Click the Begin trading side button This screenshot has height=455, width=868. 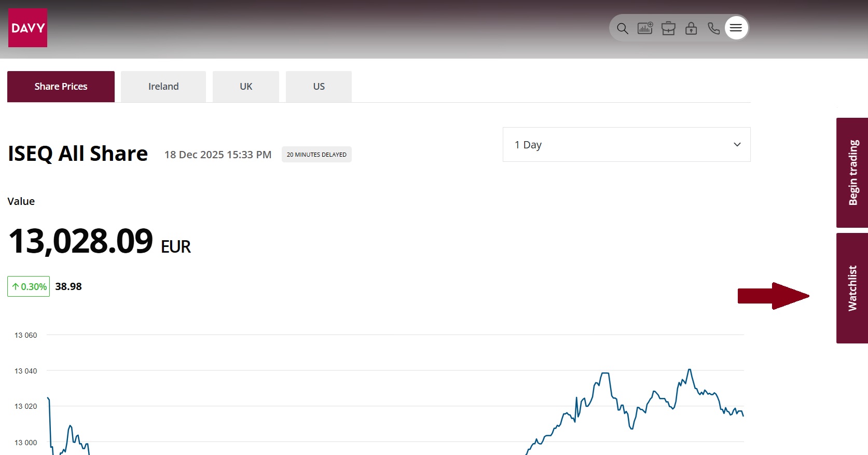(x=852, y=173)
